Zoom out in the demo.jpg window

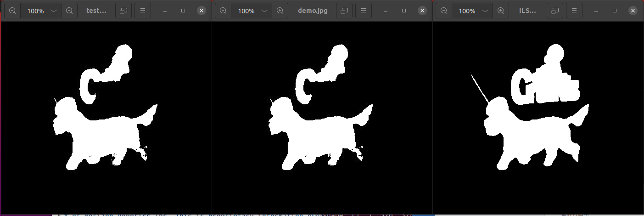223,11
